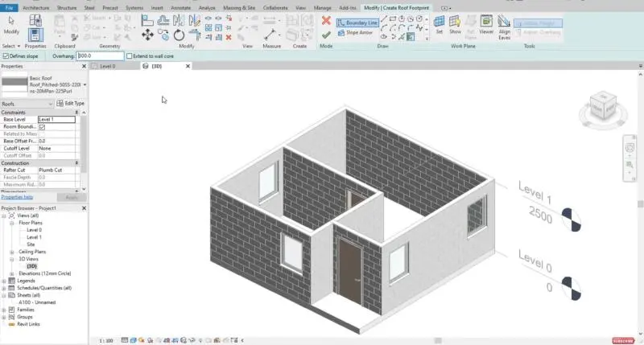Click the green Finish Edit Mode checkmark

325,35
